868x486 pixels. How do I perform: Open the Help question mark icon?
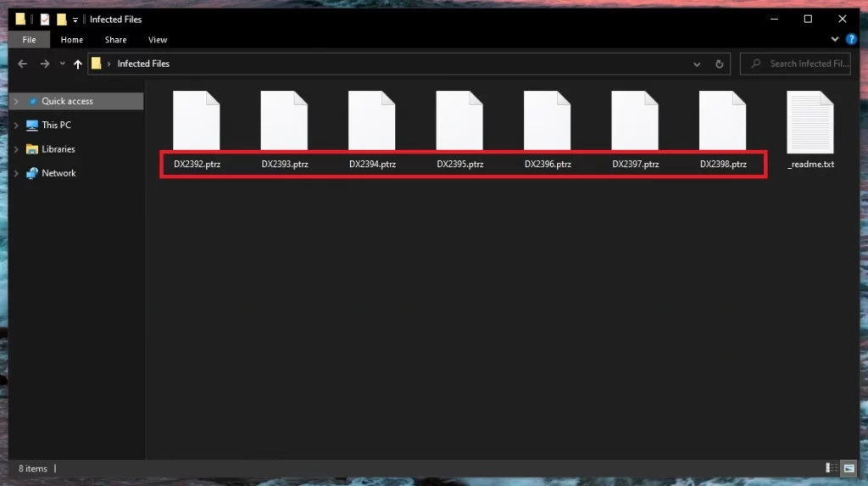(851, 39)
